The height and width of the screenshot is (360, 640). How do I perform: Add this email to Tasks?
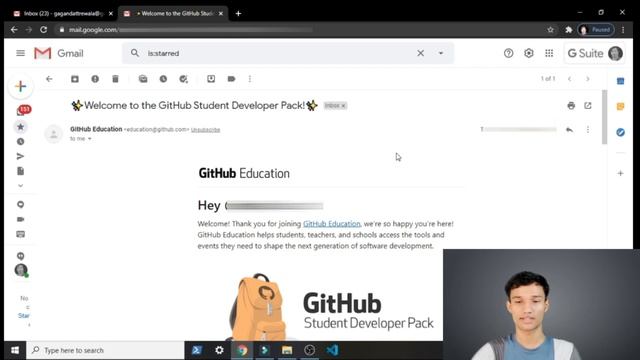184,79
